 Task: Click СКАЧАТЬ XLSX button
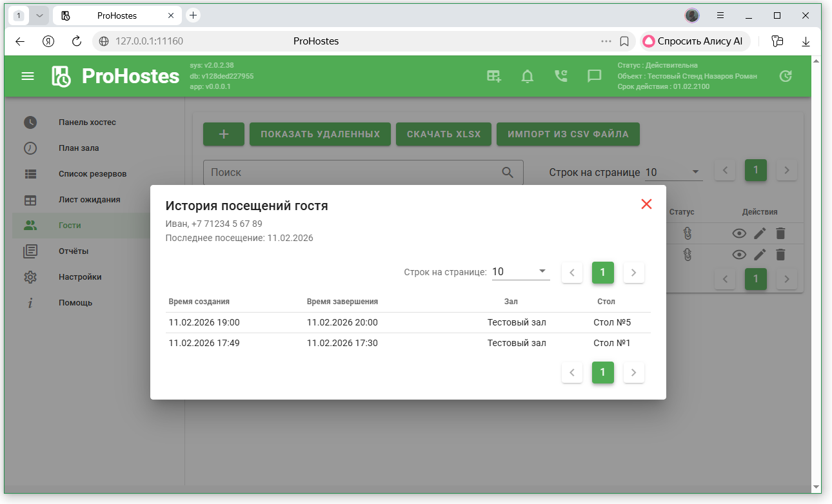pos(443,134)
